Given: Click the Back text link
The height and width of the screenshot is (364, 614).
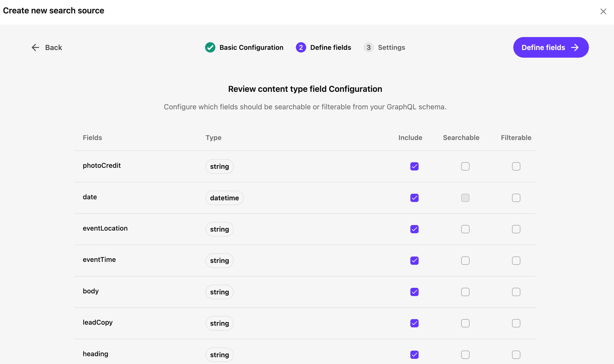Looking at the screenshot, I should click(x=54, y=47).
